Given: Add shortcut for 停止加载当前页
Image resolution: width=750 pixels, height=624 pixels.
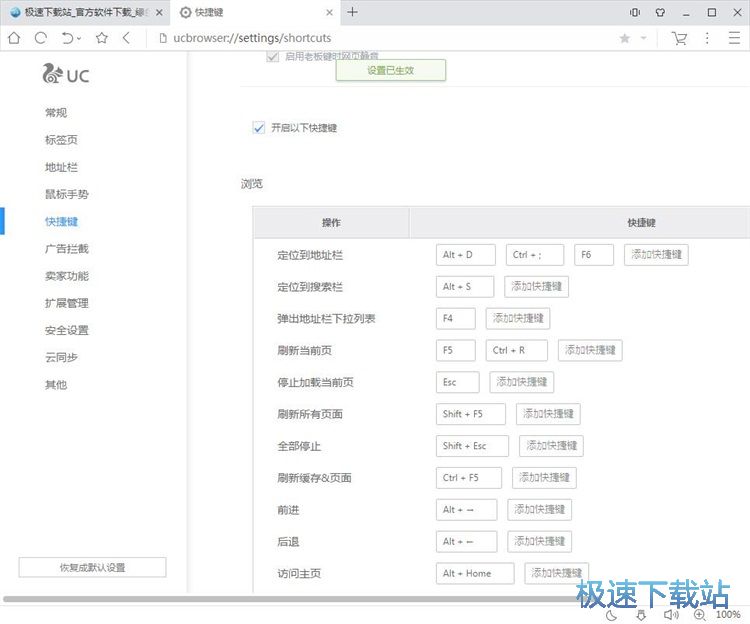Looking at the screenshot, I should pyautogui.click(x=521, y=382).
